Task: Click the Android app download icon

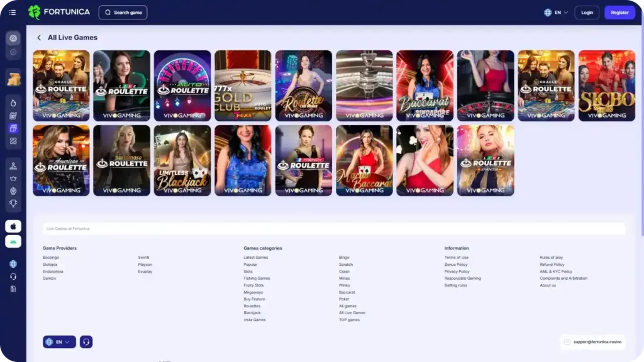Action: (13, 242)
